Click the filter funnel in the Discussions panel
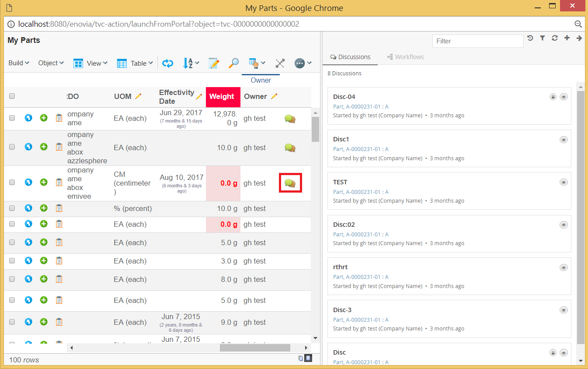 pyautogui.click(x=543, y=38)
